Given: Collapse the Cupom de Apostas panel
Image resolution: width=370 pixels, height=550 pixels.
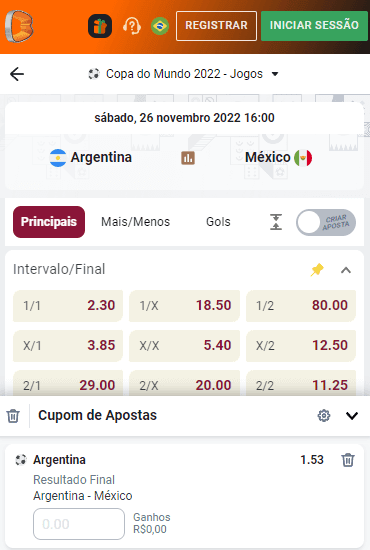Looking at the screenshot, I should click(x=352, y=416).
